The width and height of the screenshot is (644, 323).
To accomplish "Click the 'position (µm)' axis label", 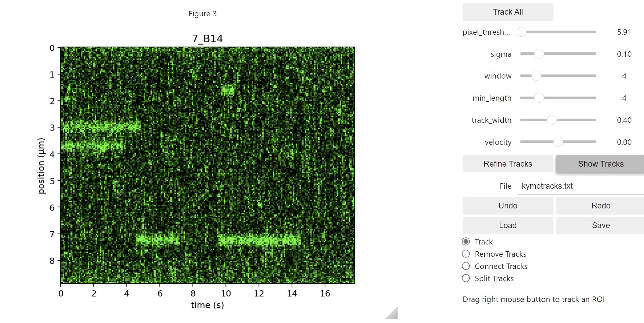I will click(41, 166).
